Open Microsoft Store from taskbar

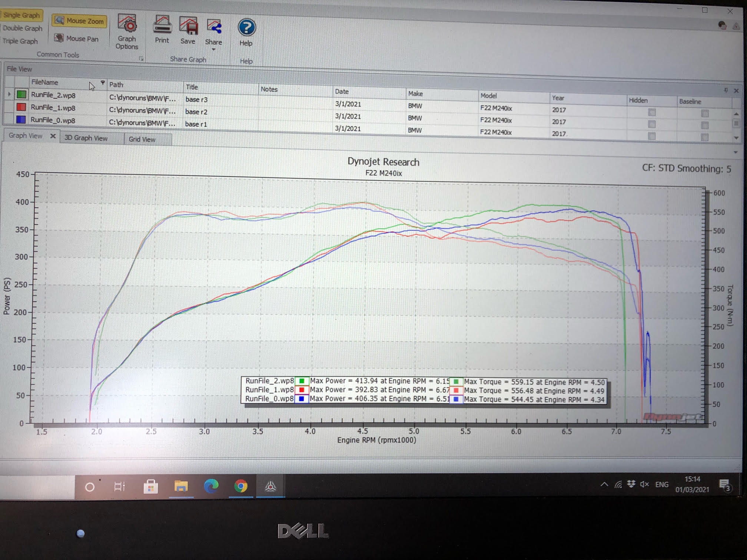pyautogui.click(x=150, y=486)
